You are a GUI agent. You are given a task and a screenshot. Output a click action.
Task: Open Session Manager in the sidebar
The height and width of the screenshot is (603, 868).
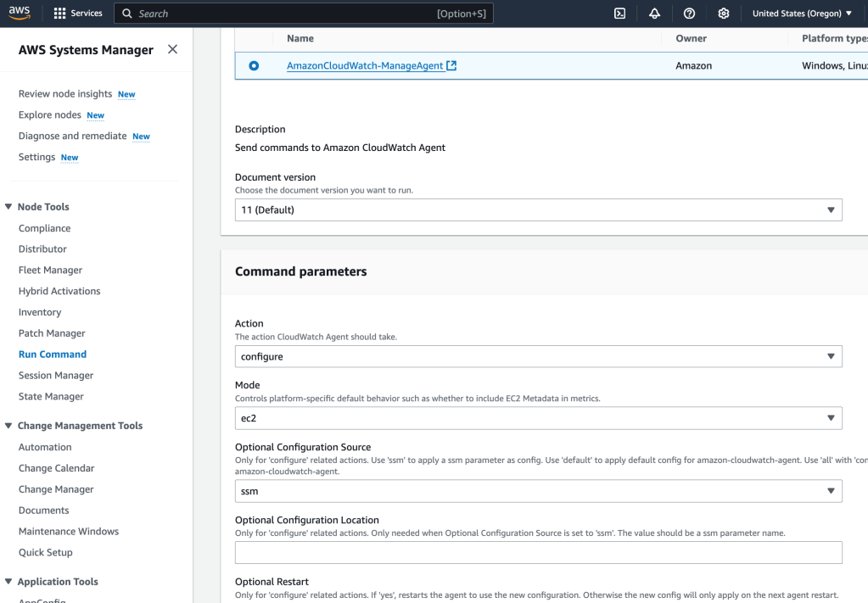click(56, 375)
